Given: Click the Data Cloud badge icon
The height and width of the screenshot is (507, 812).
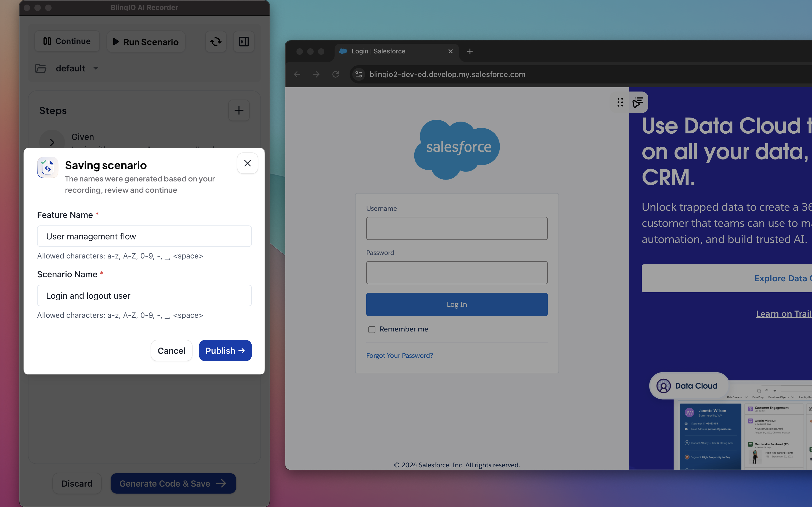Looking at the screenshot, I should (x=664, y=386).
